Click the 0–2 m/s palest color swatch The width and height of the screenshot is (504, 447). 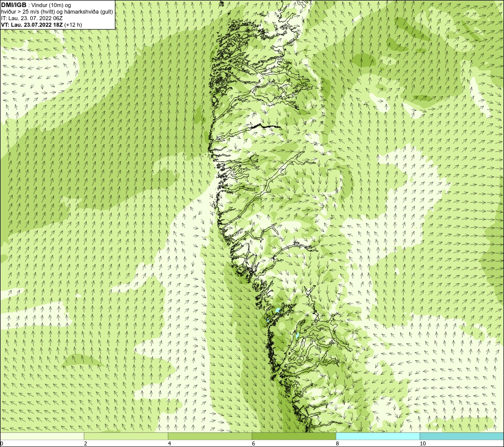[42, 436]
